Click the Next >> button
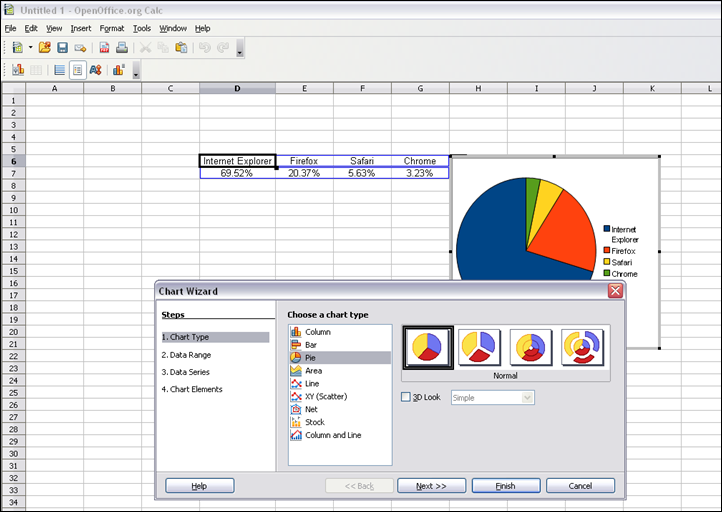Viewport: 722px width, 512px height. pyautogui.click(x=431, y=486)
